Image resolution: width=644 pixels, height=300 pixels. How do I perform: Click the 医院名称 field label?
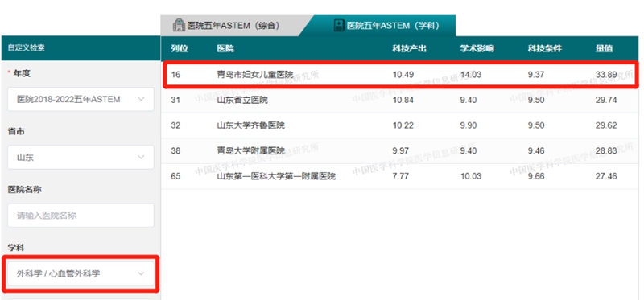(24, 190)
